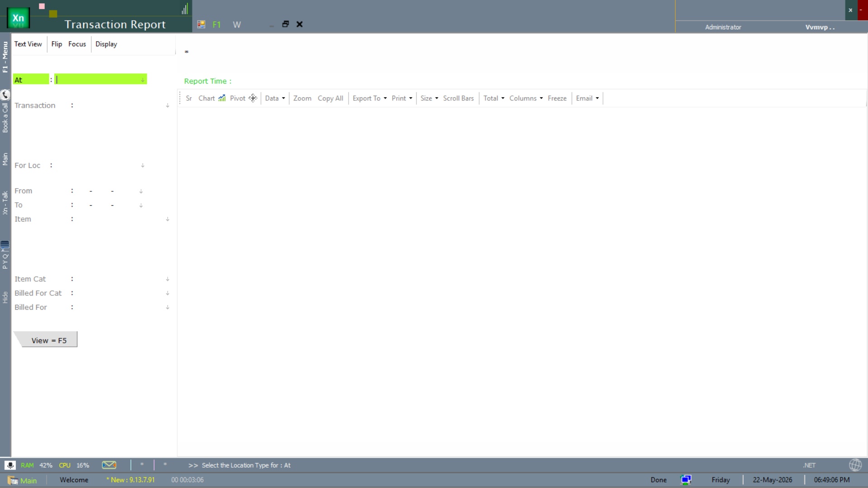Click the Welcome tab in bottom bar
Screen dimensions: 868x488
click(x=74, y=480)
